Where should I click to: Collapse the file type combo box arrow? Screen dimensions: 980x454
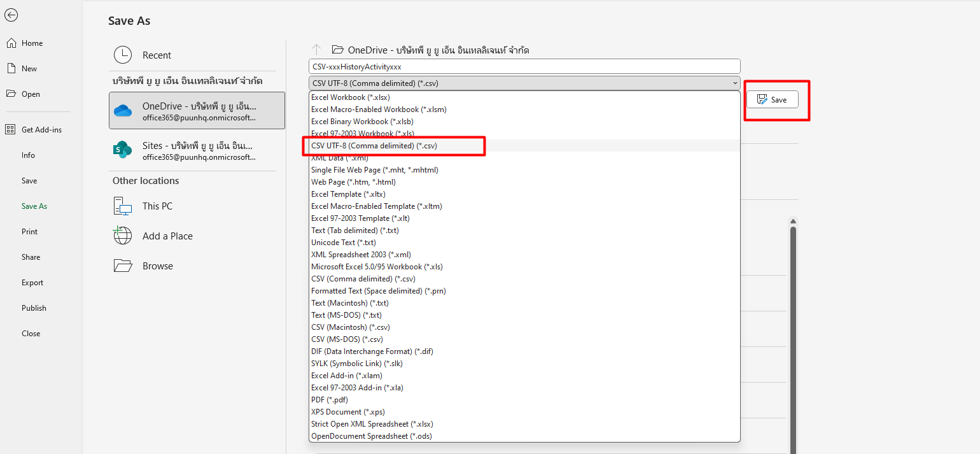[x=735, y=83]
